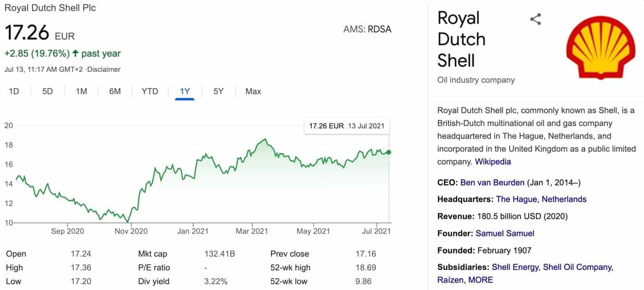Click the Jan 2021 axis label
The height and width of the screenshot is (290, 644).
193,232
